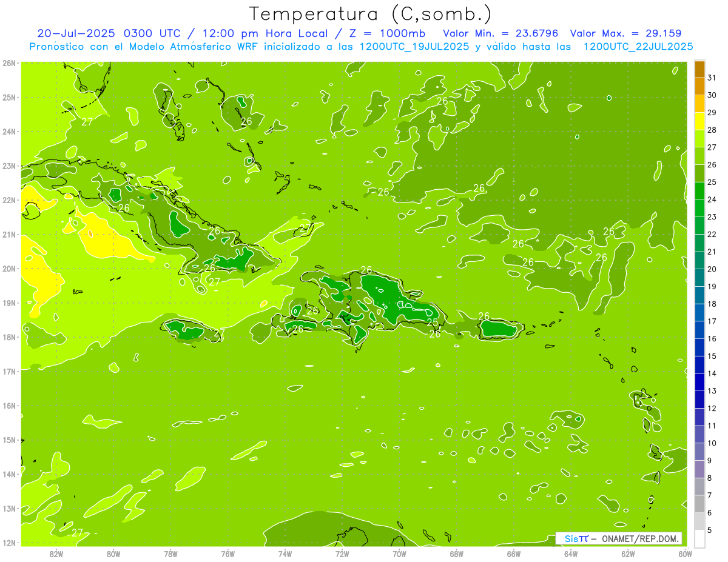The width and height of the screenshot is (728, 562).
Task: Click the "13N" latitude axis label
Action: pos(9,508)
